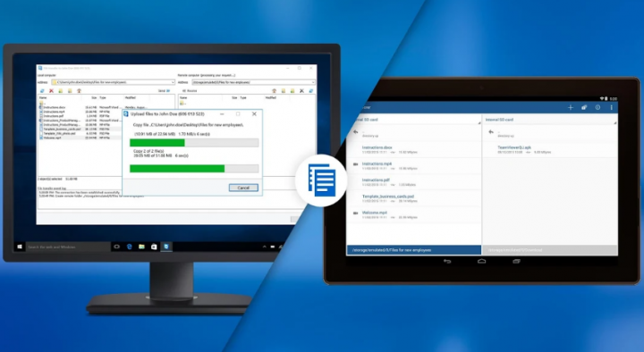
Task: Open the parent folder entry in remote list
Action: [x=183, y=103]
